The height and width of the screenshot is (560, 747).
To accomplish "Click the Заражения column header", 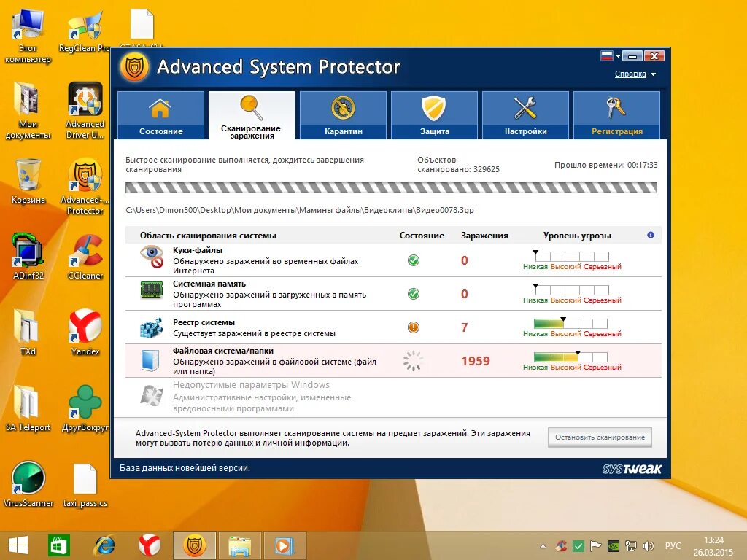I will tap(484, 236).
